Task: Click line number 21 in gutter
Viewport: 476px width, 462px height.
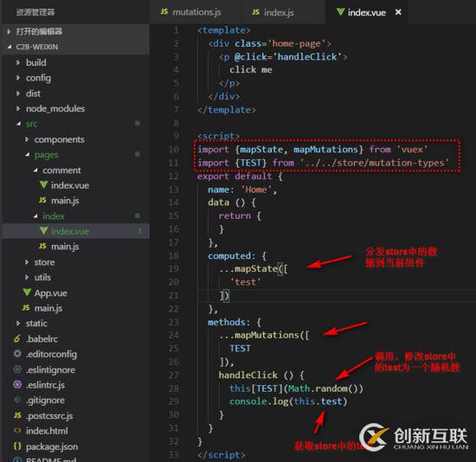Action: pos(174,295)
